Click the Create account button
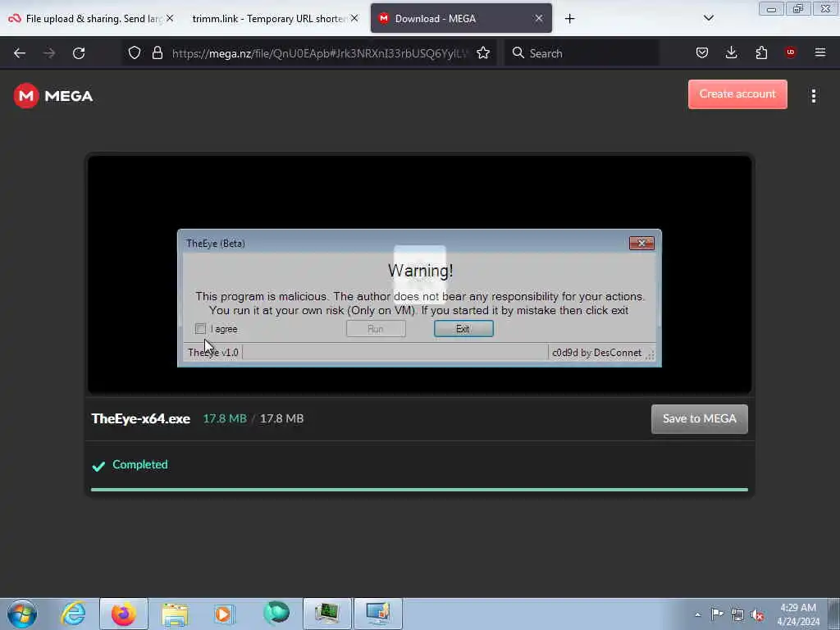Image resolution: width=840 pixels, height=630 pixels. click(737, 94)
